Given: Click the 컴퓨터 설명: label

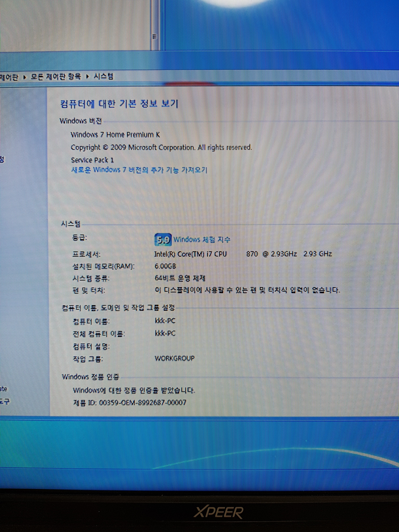Looking at the screenshot, I should tap(91, 347).
